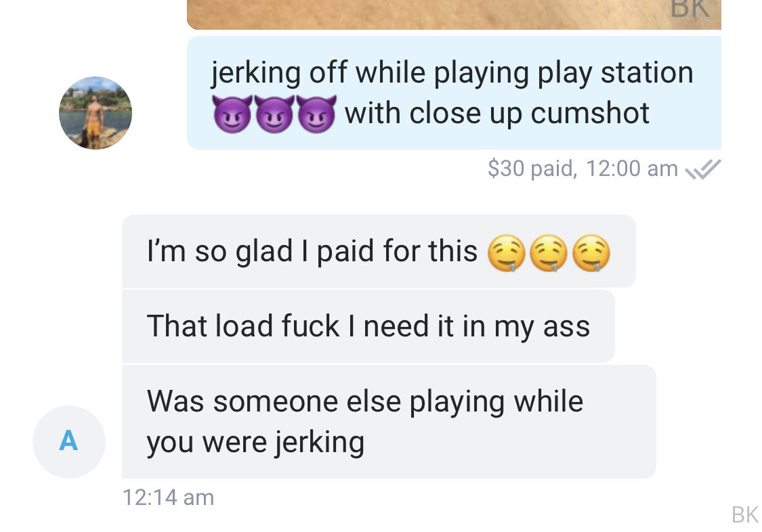762x532 pixels.
Task: Click the 12:14 am timestamp
Action: point(168,497)
